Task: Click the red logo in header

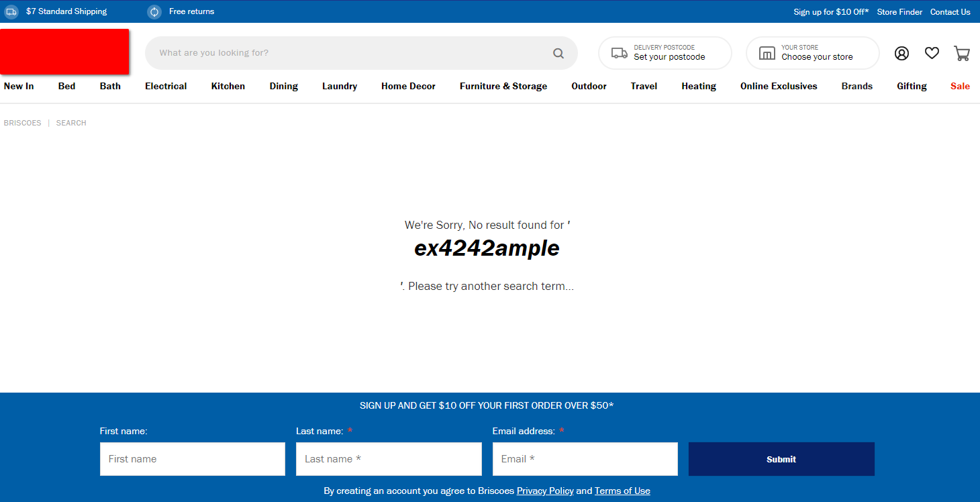Action: coord(64,52)
